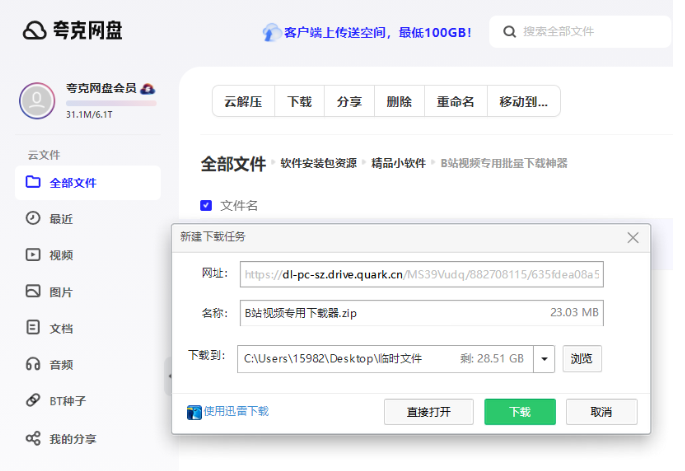Click the 文件名 column header
Viewport: 685px width, 471px height.
click(239, 205)
